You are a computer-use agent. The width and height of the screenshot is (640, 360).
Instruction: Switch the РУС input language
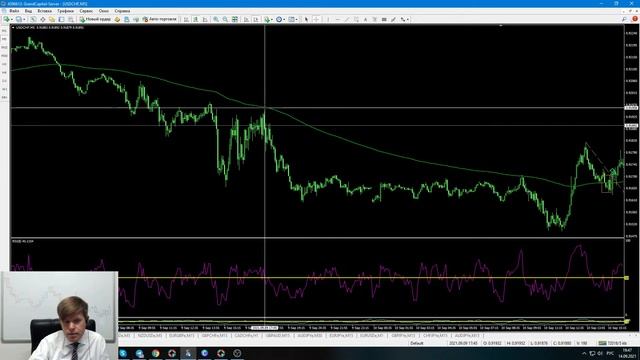tap(610, 353)
